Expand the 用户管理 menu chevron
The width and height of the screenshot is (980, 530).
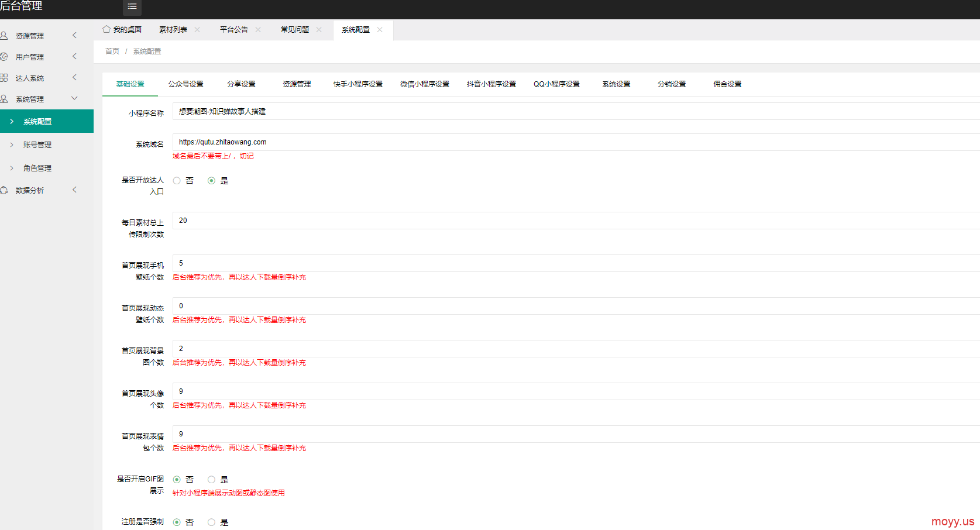pos(74,57)
